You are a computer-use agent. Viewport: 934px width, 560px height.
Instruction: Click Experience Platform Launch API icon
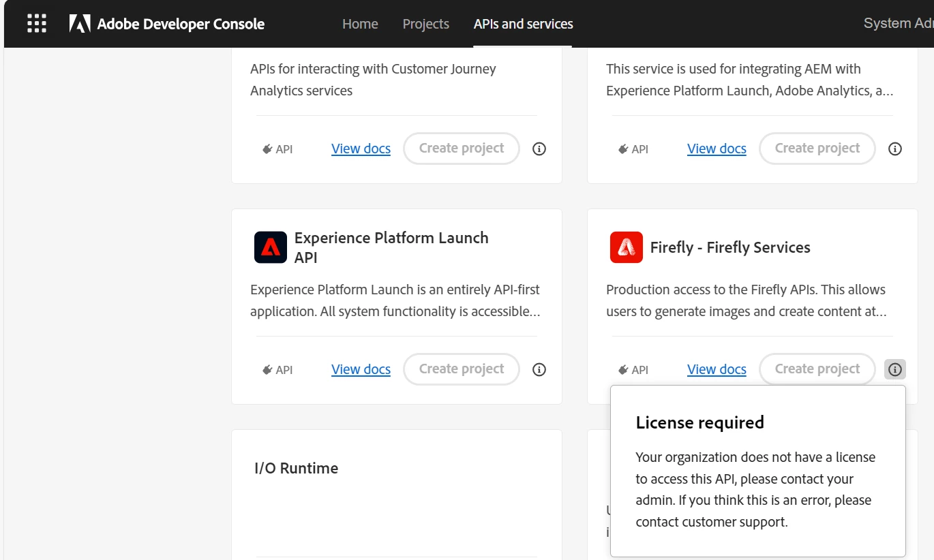point(271,247)
